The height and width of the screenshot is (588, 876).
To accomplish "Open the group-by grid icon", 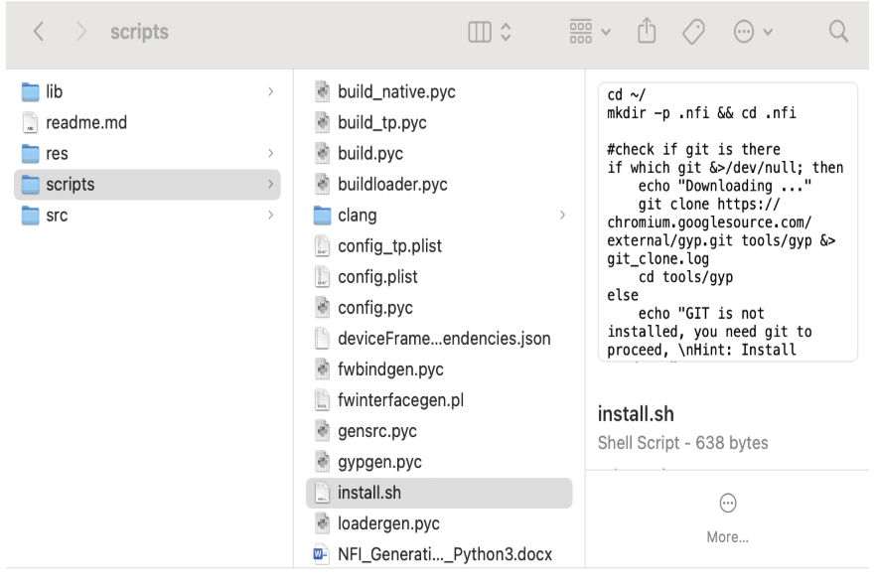I will [x=580, y=32].
